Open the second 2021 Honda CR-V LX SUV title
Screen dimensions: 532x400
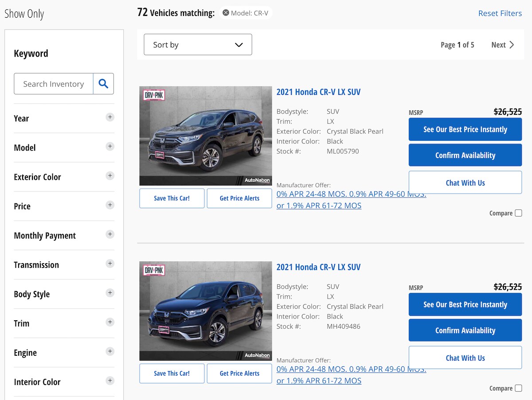tap(318, 267)
